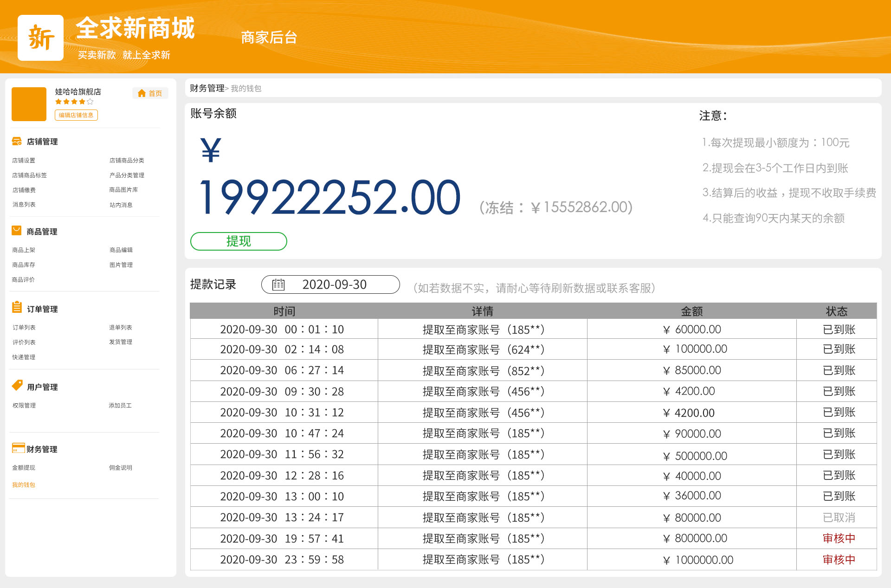
Task: Open 添加员工 menu item
Action: pos(120,406)
